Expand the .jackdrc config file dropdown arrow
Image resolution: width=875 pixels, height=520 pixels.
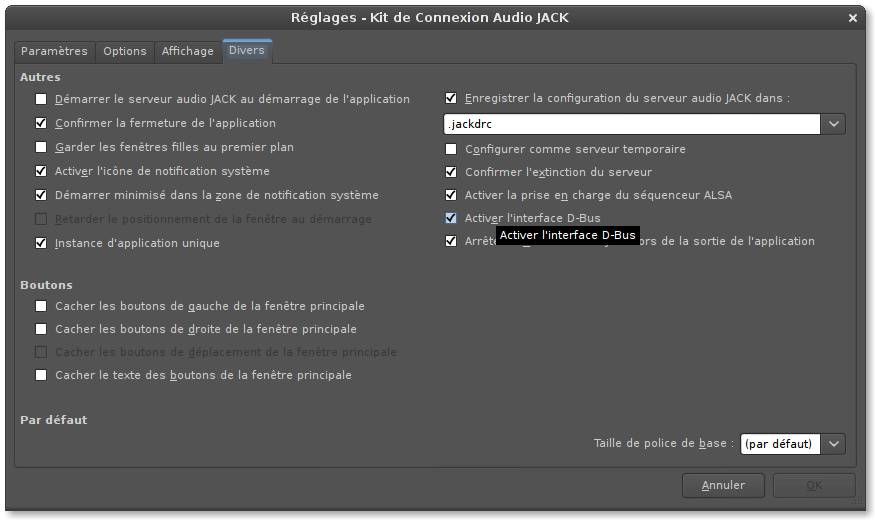[x=833, y=124]
